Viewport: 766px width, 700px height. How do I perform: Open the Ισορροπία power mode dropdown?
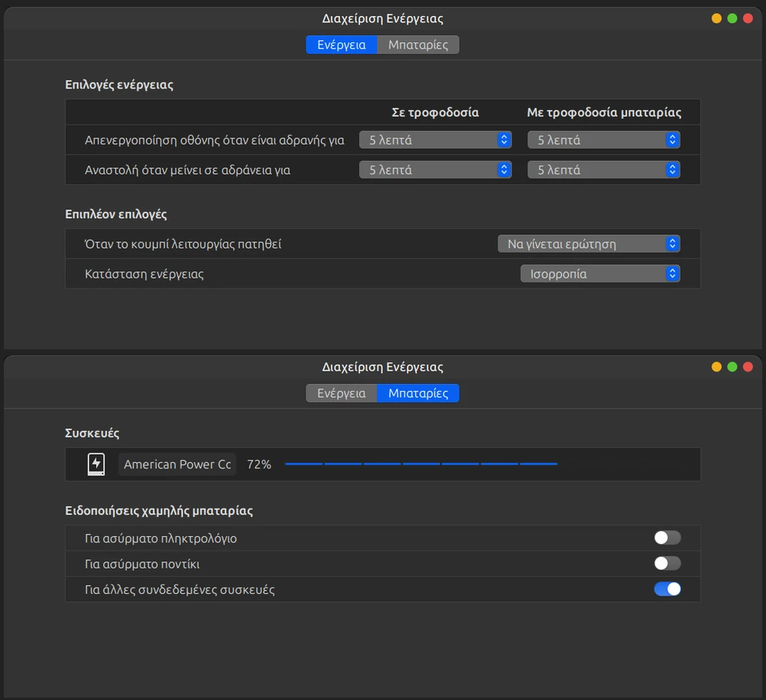[x=600, y=274]
